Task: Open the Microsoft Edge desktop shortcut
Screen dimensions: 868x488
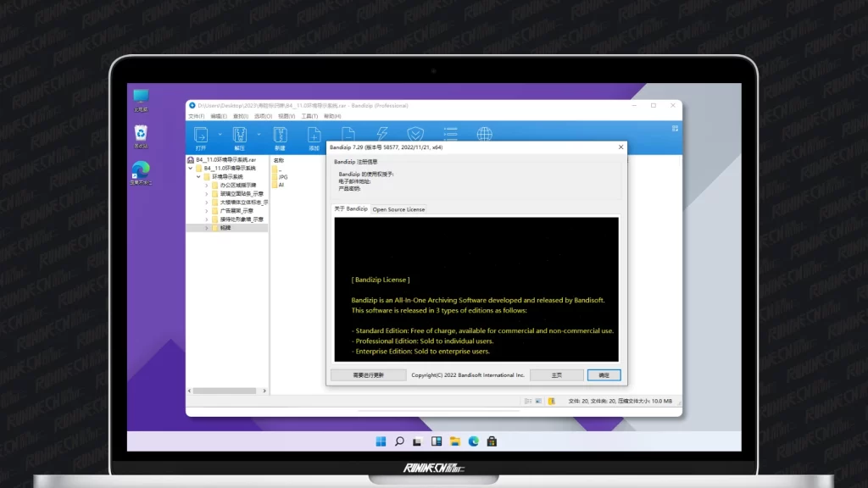Action: coord(141,170)
